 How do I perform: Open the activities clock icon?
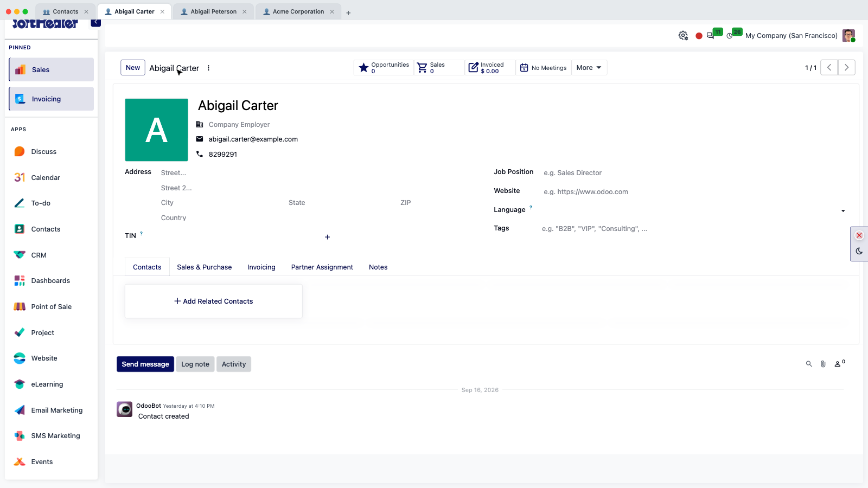pos(730,36)
